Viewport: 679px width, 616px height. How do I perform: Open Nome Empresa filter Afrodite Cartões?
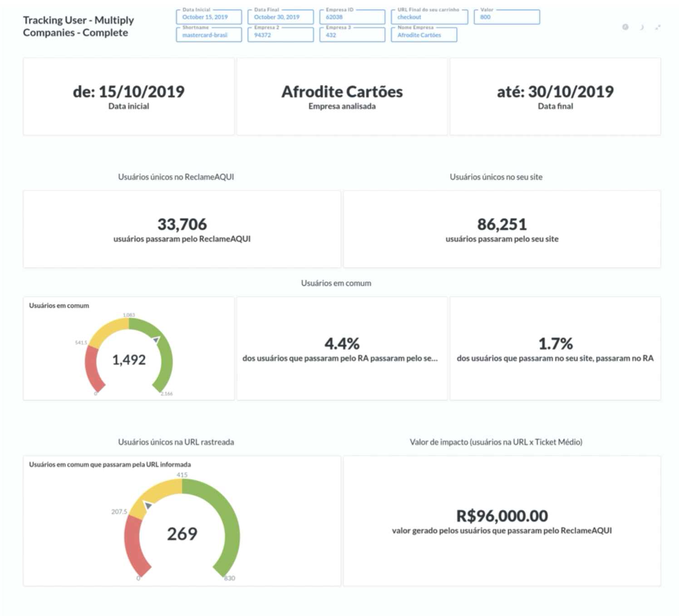click(x=424, y=35)
